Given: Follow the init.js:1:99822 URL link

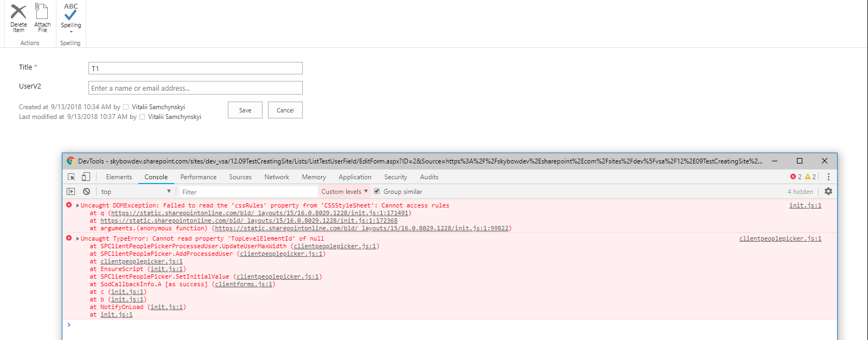Looking at the screenshot, I should 362,228.
